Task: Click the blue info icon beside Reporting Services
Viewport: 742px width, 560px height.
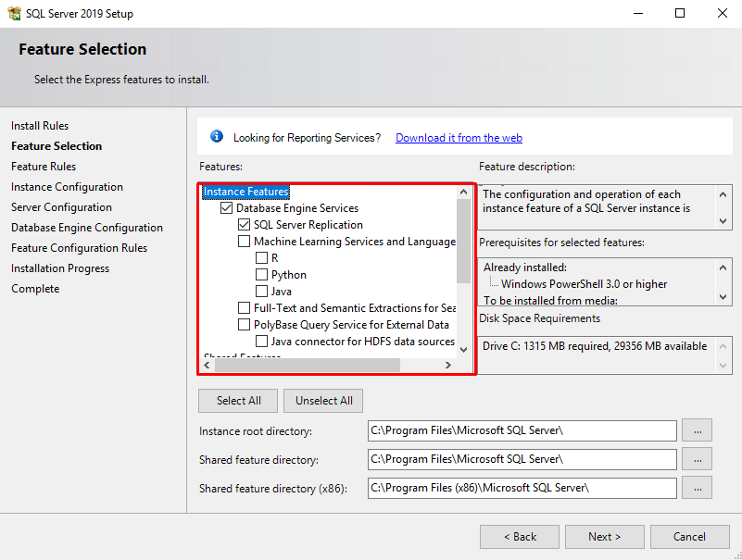Action: click(216, 137)
